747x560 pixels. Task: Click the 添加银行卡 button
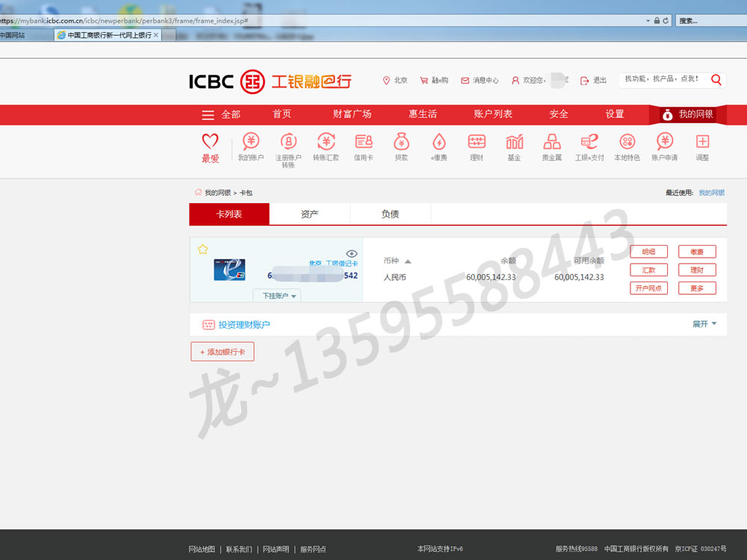(223, 352)
